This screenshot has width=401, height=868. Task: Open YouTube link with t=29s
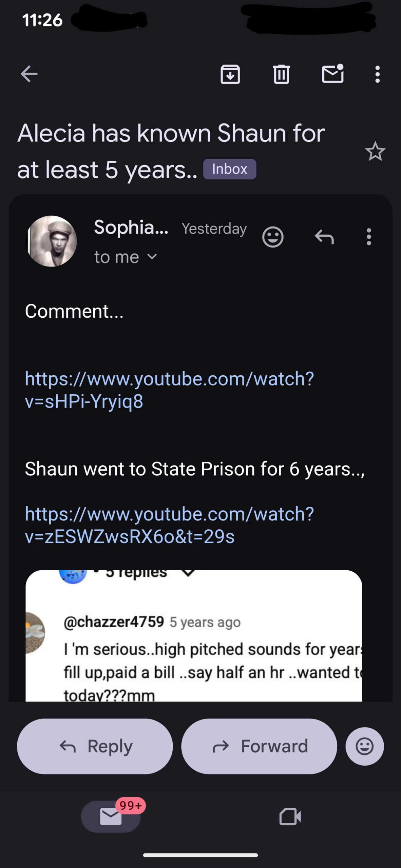point(169,525)
